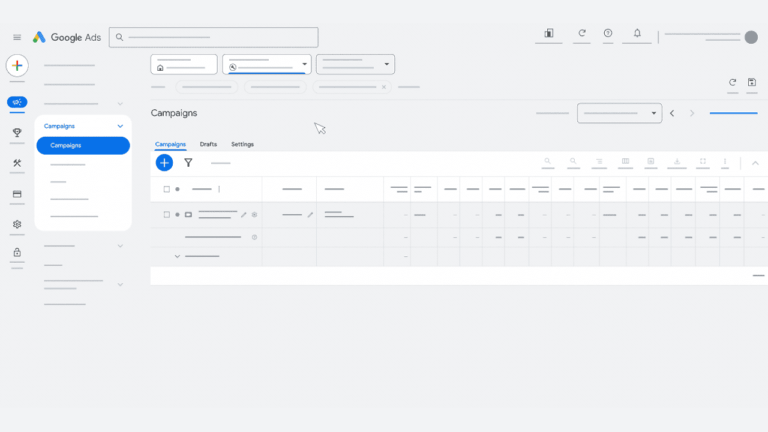Click the pencil beside budget value
The height and width of the screenshot is (432, 768).
click(310, 215)
